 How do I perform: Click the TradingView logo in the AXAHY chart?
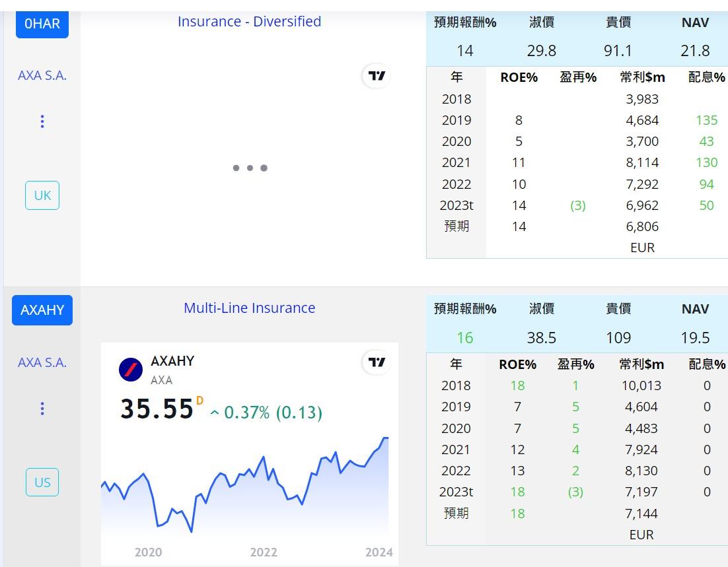[x=377, y=362]
